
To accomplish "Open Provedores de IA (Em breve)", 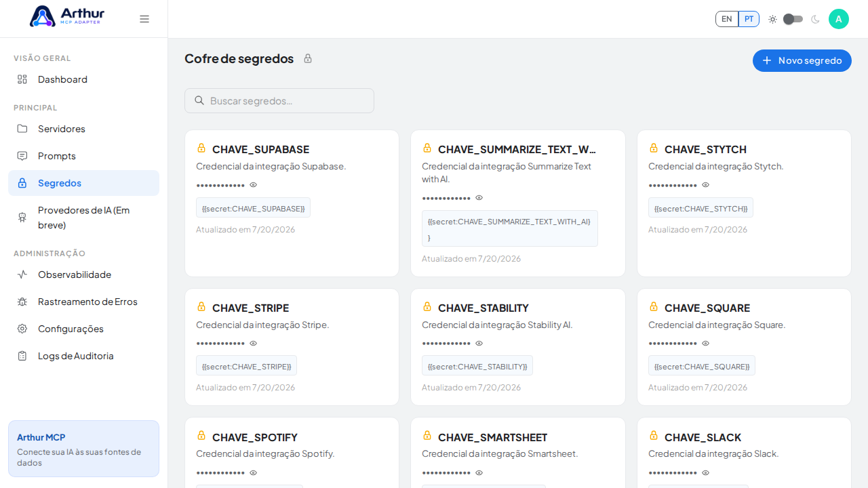I will point(83,218).
